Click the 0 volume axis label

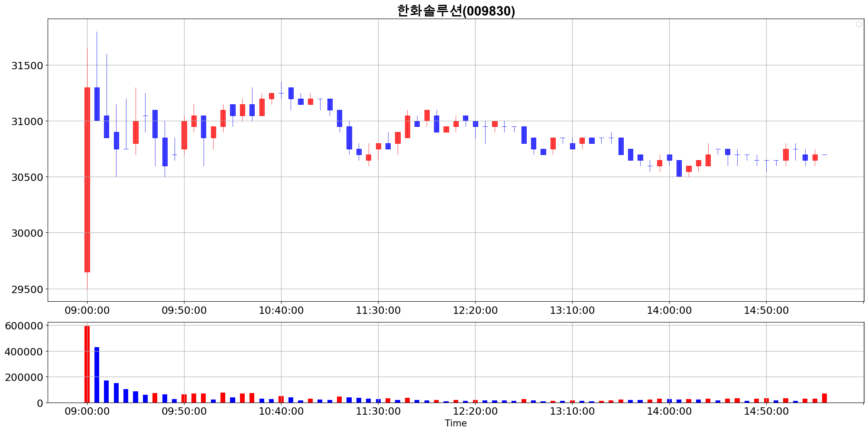[40, 403]
